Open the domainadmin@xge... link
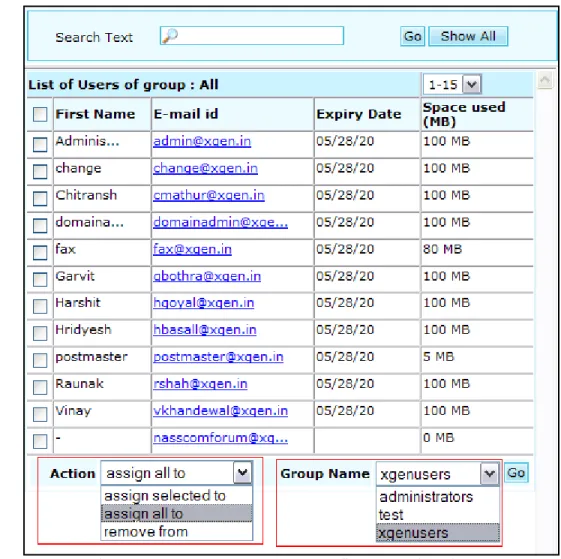This screenshot has width=561, height=559. click(x=220, y=222)
